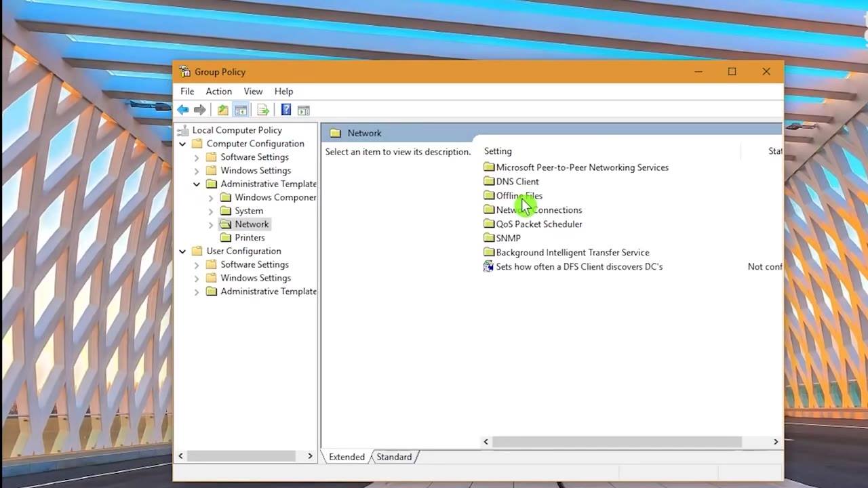Viewport: 868px width, 488px height.
Task: Expand Administrative Templates under User Configuration
Action: pyautogui.click(x=197, y=291)
